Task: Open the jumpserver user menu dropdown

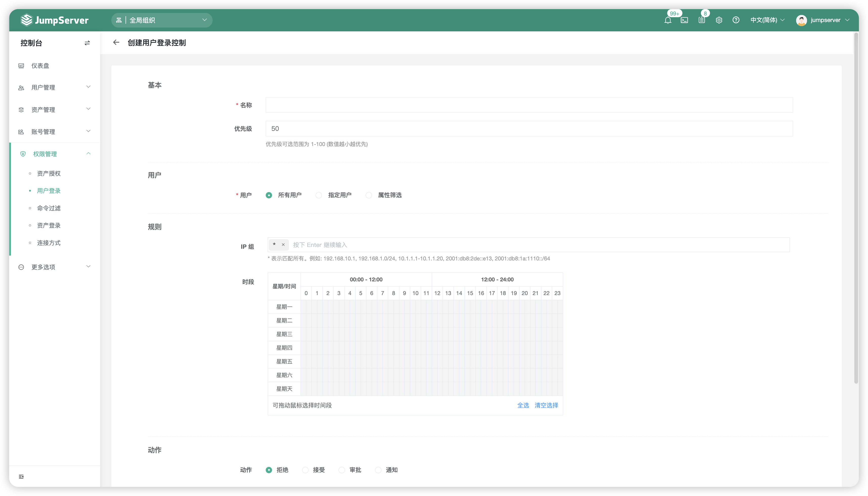Action: tap(830, 20)
